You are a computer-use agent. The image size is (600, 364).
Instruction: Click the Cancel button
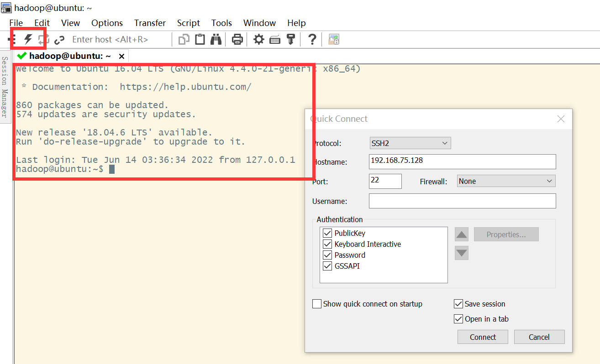(x=539, y=337)
